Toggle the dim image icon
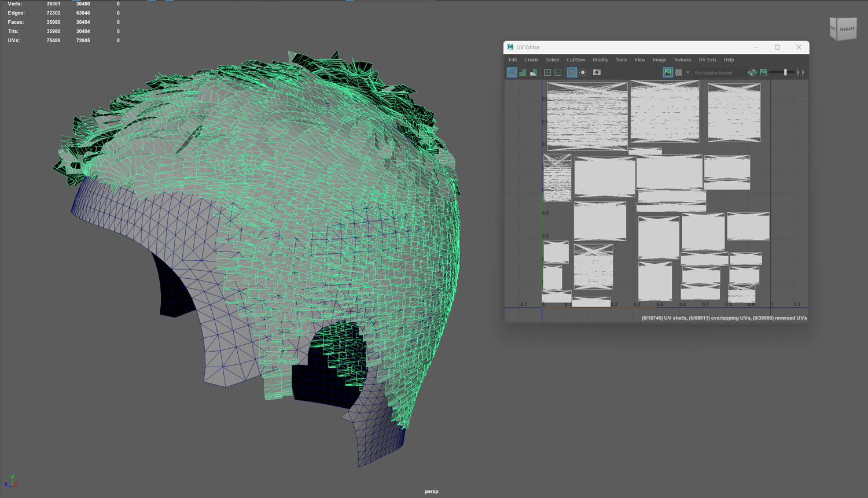The height and width of the screenshot is (498, 868). [x=763, y=72]
